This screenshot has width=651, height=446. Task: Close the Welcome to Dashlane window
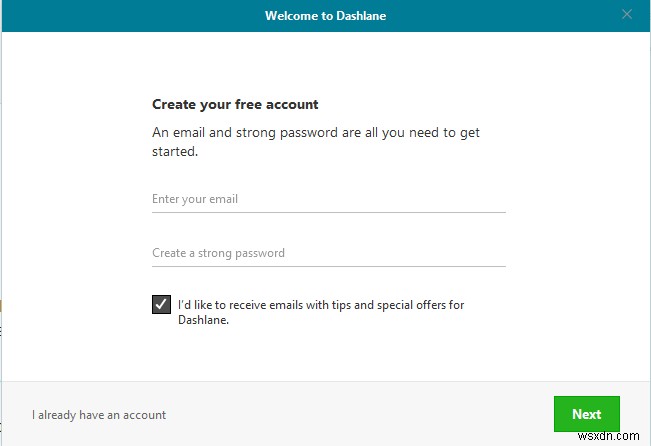pyautogui.click(x=627, y=15)
